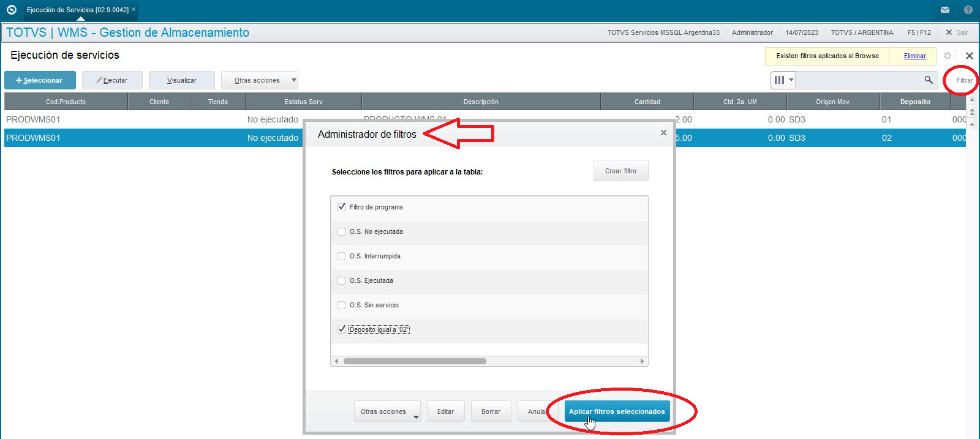Click Editar filter button
This screenshot has height=439, width=980.
[445, 411]
